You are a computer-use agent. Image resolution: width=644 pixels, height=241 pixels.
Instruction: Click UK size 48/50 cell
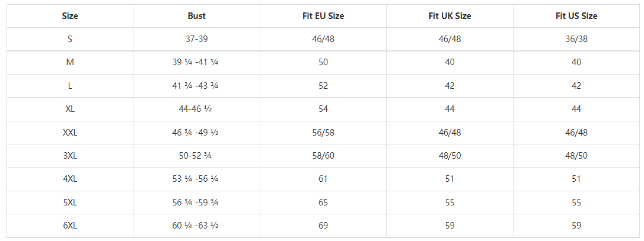click(x=449, y=156)
